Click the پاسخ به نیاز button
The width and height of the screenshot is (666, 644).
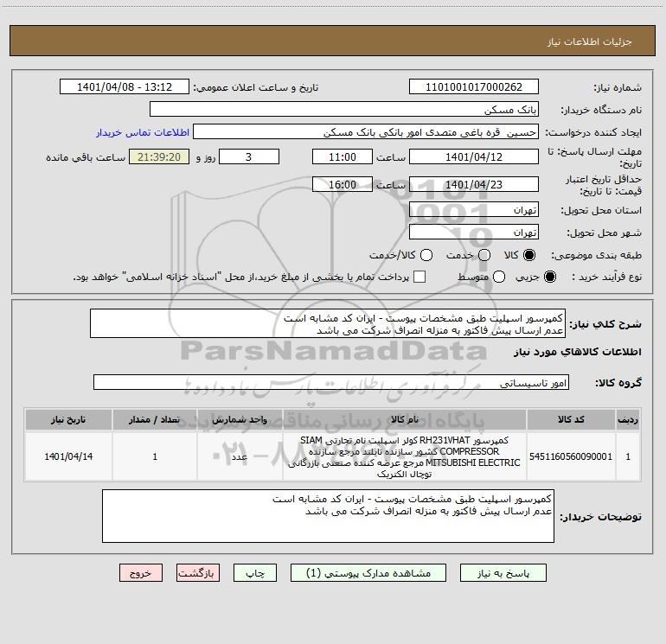[x=503, y=572]
